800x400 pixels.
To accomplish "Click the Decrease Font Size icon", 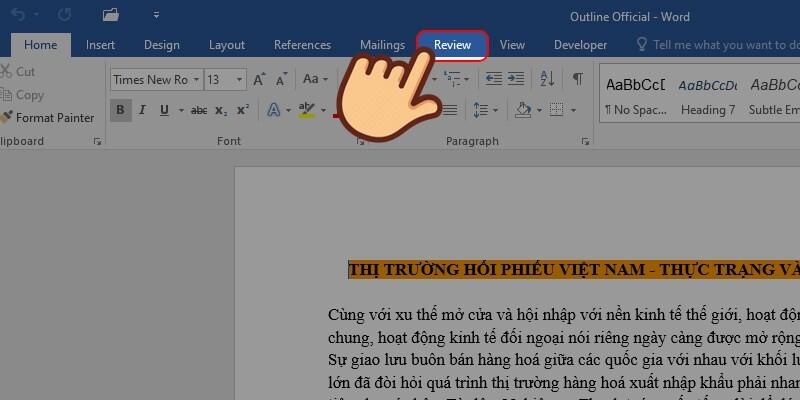I will 282,80.
